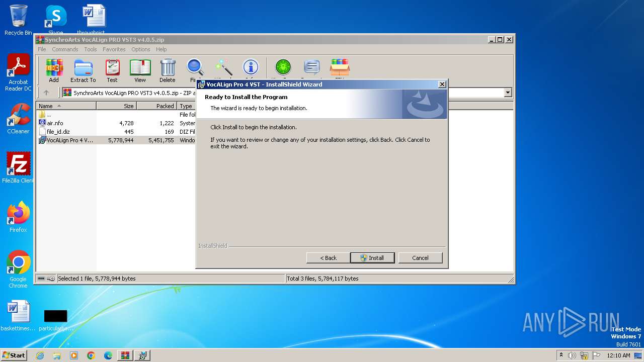Screen dimensions: 644x362
Task: Cancel the InstallShield wizard
Action: point(420,258)
